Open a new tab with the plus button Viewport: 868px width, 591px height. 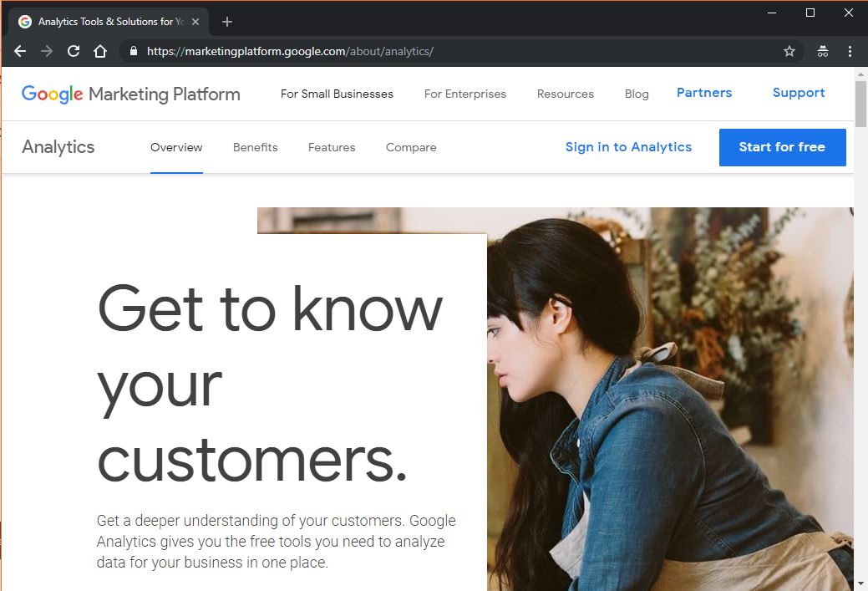pyautogui.click(x=227, y=22)
